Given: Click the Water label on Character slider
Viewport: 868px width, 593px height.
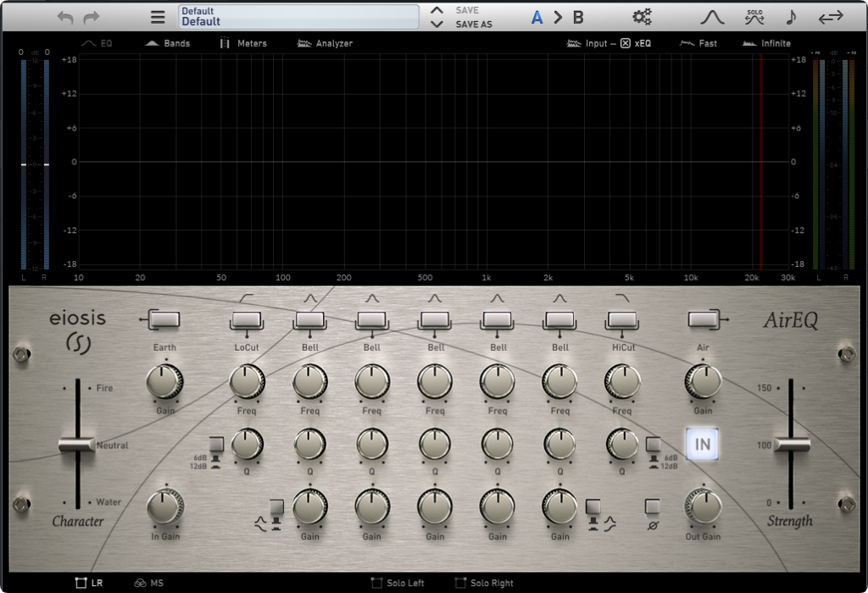Looking at the screenshot, I should pos(108,502).
